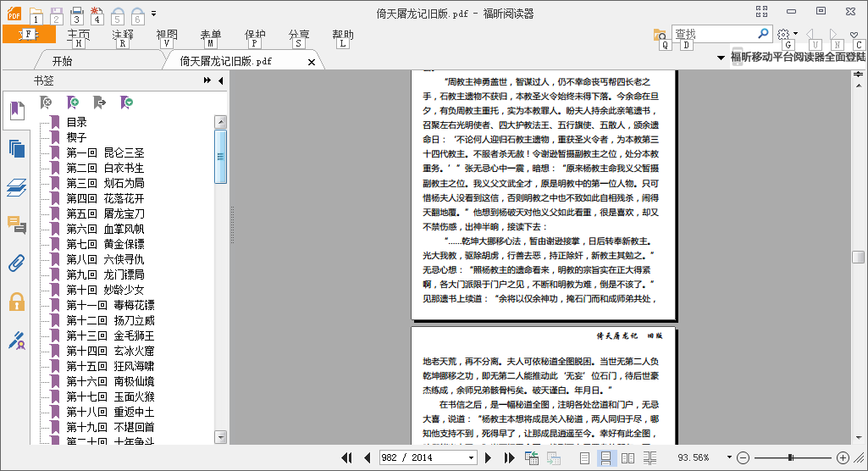Jump to bookmark 第五回 屠龙宝刀
868x471 pixels.
[x=106, y=213]
